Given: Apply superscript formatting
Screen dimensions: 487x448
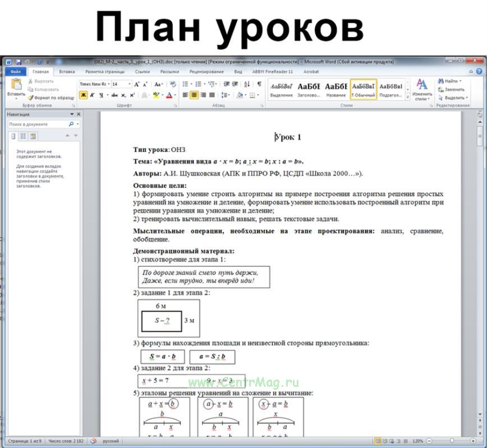Looking at the screenshot, I should (132, 95).
